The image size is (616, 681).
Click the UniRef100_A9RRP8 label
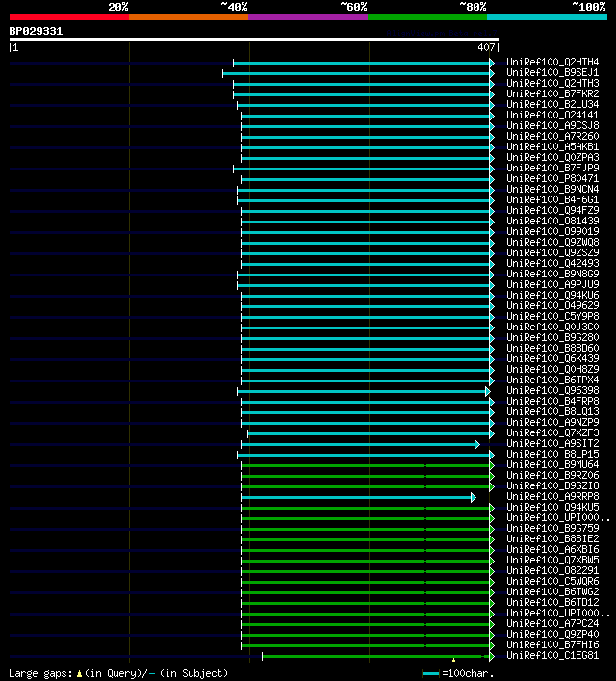(x=552, y=496)
